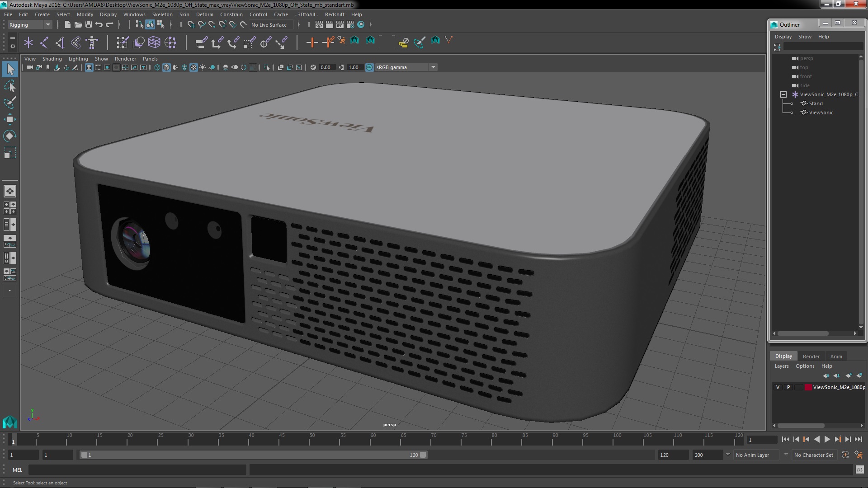This screenshot has height=488, width=868.
Task: Choose the Paint selection tool
Action: click(x=10, y=103)
